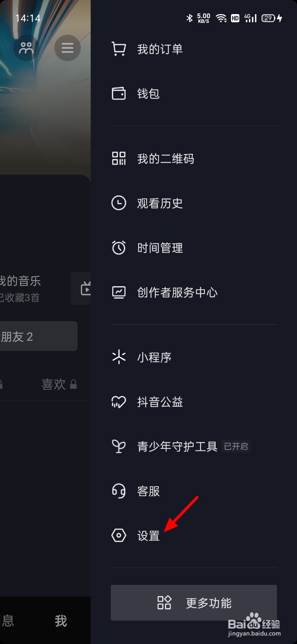The image size is (297, 644).
Task: Open 我的音乐 collection showing 已收藏3首
Action: coord(20,288)
